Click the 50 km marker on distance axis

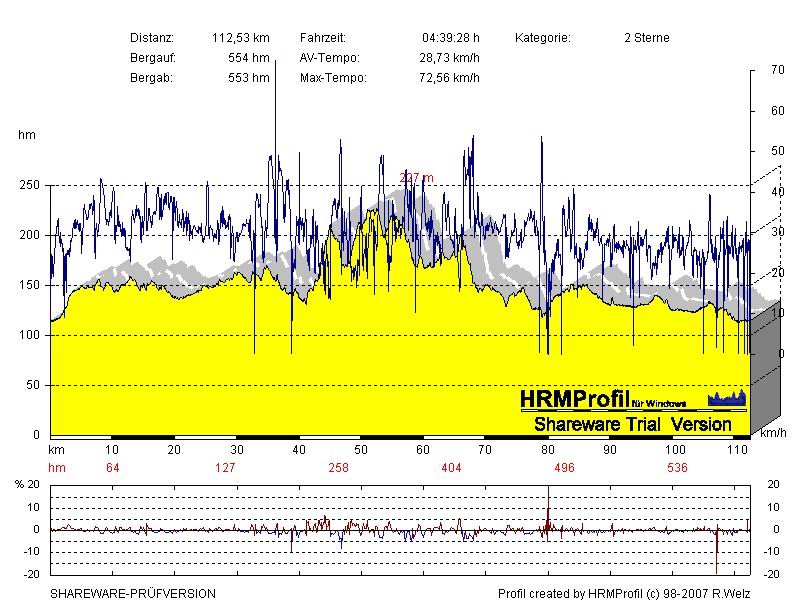pos(362,451)
